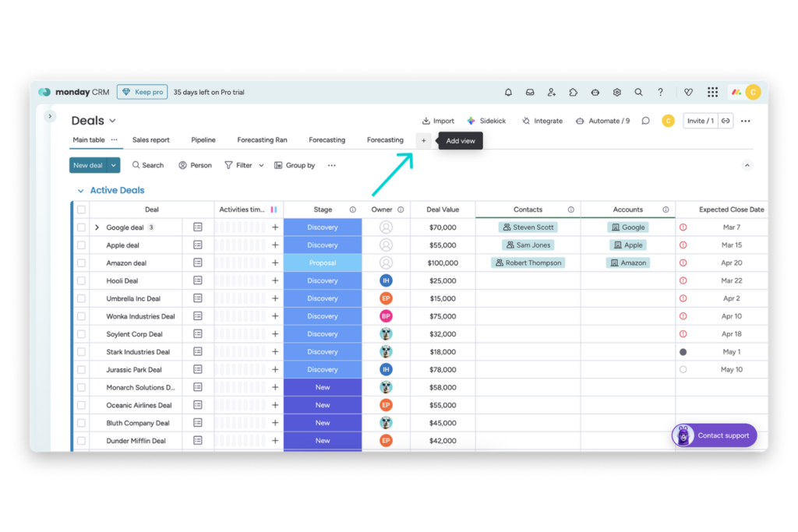Click the monday CRM logo
The image size is (798, 532).
(74, 92)
